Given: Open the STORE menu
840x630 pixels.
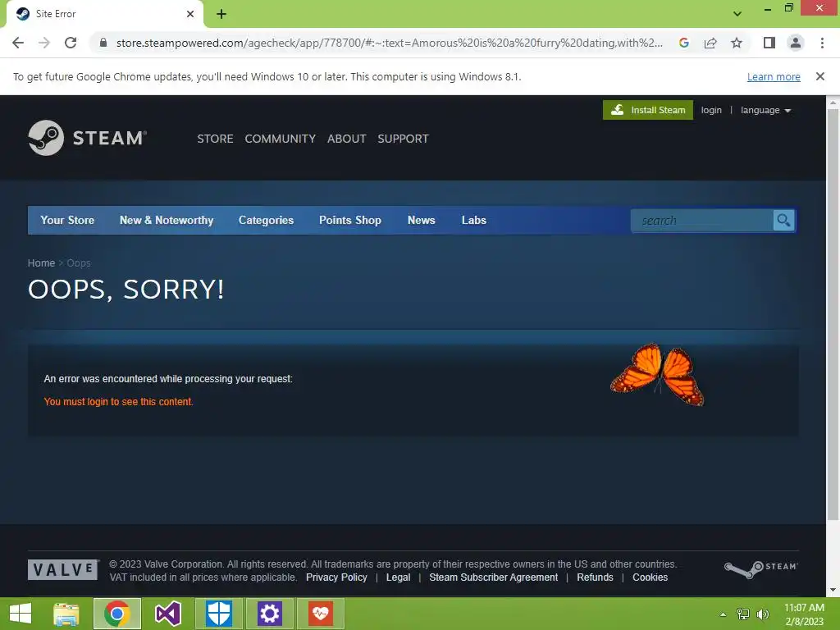Looking at the screenshot, I should [215, 139].
